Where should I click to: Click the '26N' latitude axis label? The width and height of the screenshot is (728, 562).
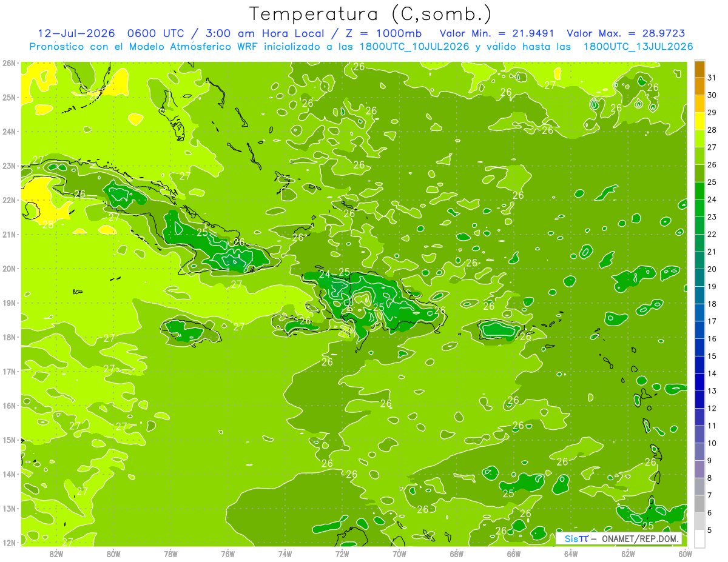pos(8,63)
